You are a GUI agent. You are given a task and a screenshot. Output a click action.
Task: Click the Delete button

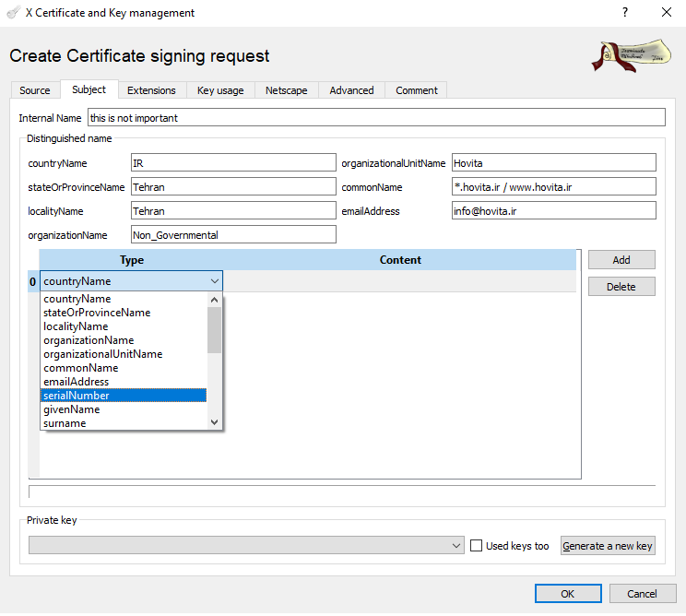coord(621,287)
